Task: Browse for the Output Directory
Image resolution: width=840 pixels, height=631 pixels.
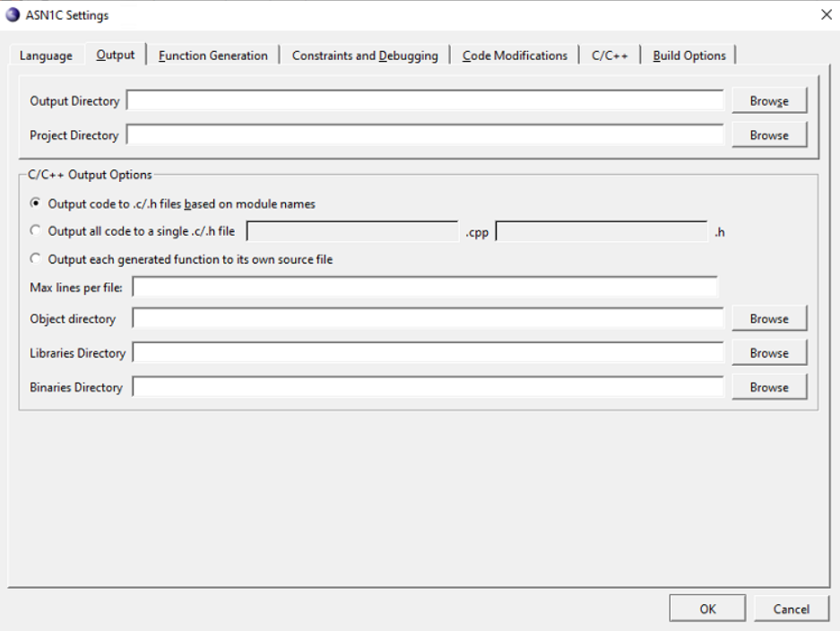Action: 769,100
